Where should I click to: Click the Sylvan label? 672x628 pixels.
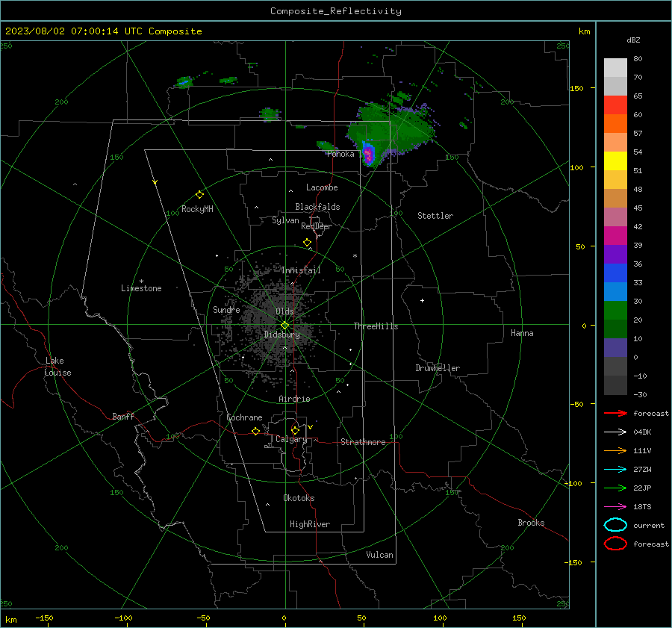pyautogui.click(x=285, y=220)
